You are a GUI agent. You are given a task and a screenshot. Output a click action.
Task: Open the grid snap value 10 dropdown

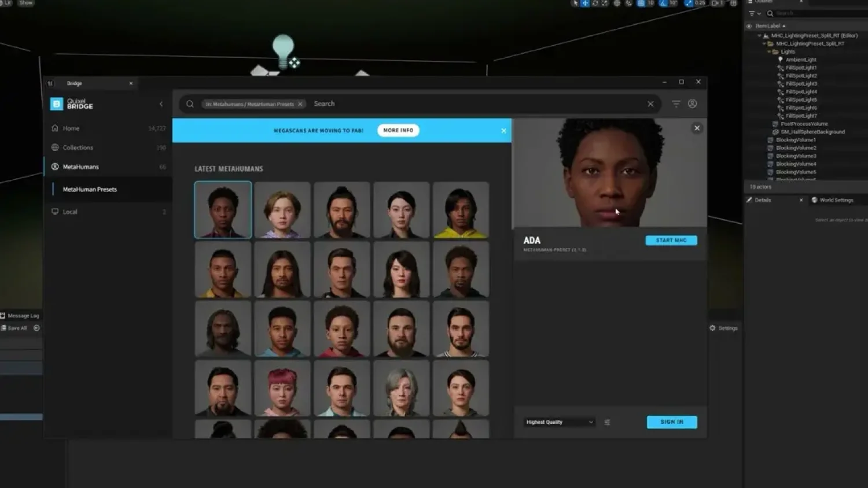point(651,3)
